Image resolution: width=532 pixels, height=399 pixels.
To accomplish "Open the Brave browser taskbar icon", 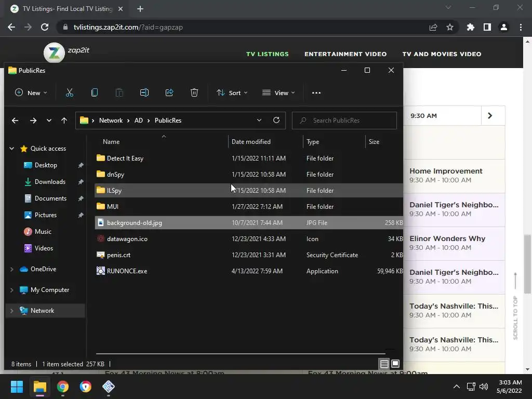I will (86, 387).
